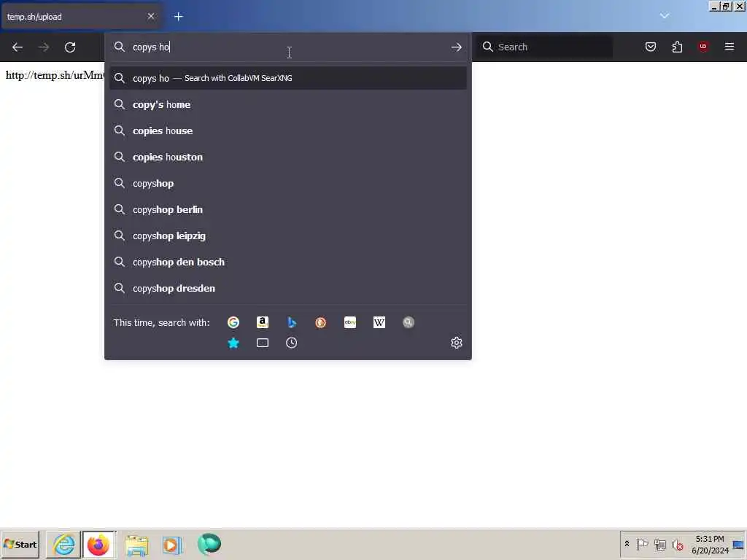Screen dimensions: 747x560
Task: Open a new tab with plus button
Action: tap(179, 17)
